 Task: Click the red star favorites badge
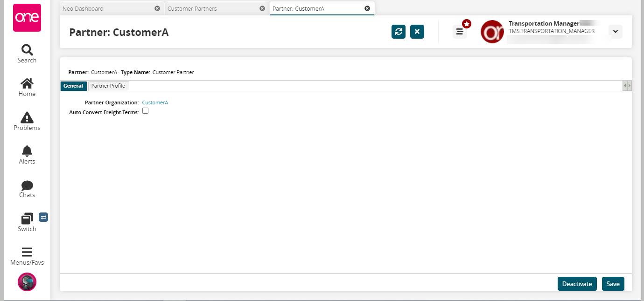tap(467, 24)
